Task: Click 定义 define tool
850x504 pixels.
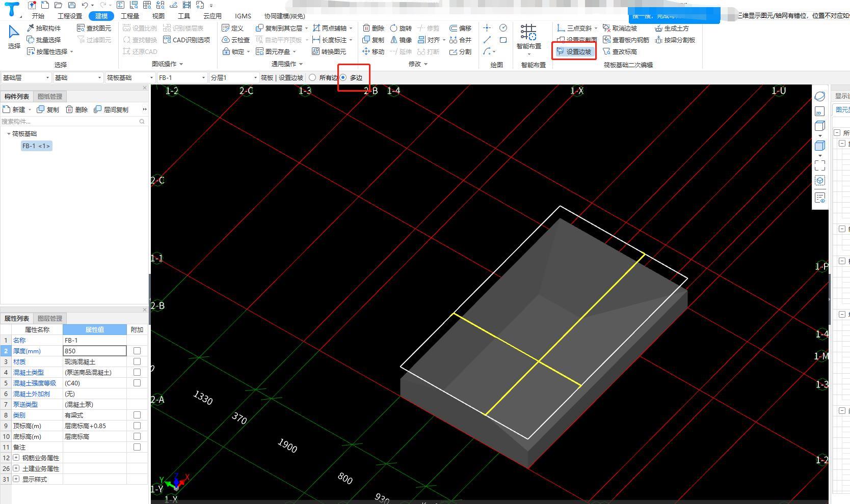Action: [233, 28]
